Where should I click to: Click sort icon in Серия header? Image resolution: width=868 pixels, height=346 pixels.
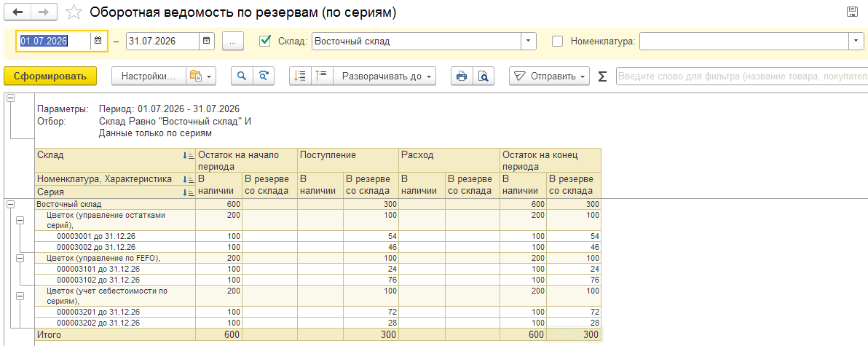(188, 192)
